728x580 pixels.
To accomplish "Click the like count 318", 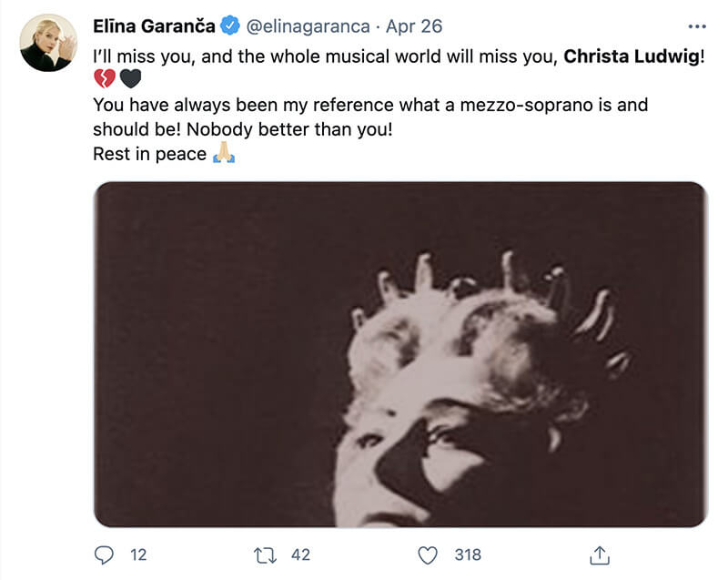I will pos(468,554).
